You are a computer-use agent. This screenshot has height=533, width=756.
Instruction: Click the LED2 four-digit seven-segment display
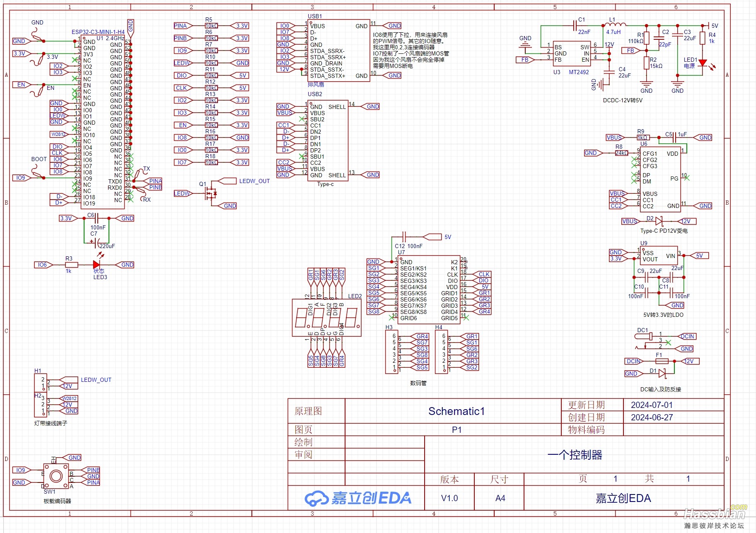(x=327, y=318)
